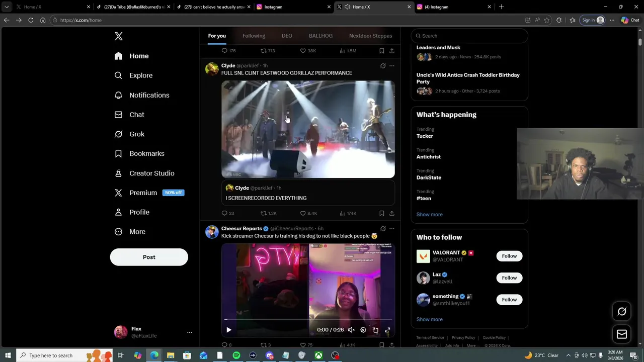The image size is (644, 362).
Task: Click the X search field
Action: [469, 36]
